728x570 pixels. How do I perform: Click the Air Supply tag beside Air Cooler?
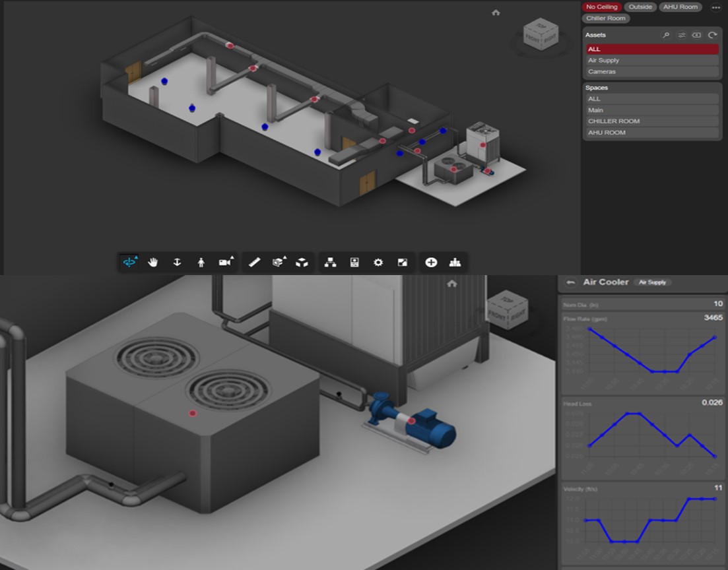652,282
